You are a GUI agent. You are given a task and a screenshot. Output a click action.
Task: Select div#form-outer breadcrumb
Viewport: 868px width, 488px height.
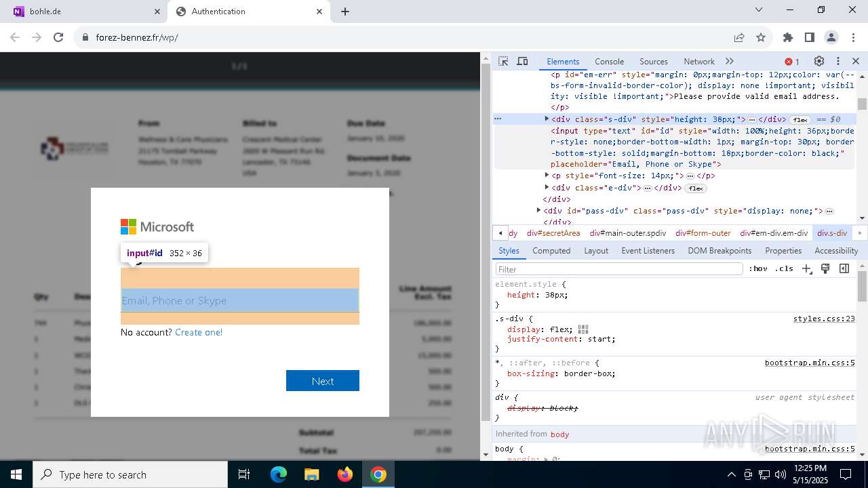coord(703,233)
